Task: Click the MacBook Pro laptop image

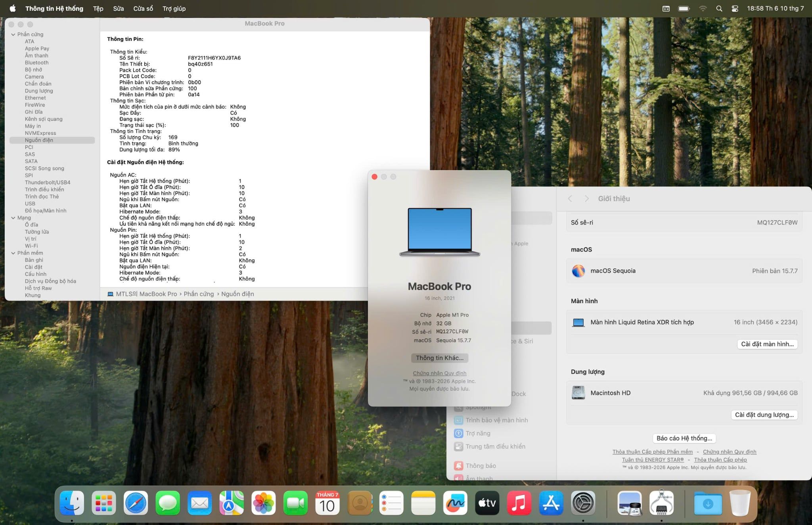Action: 440,232
